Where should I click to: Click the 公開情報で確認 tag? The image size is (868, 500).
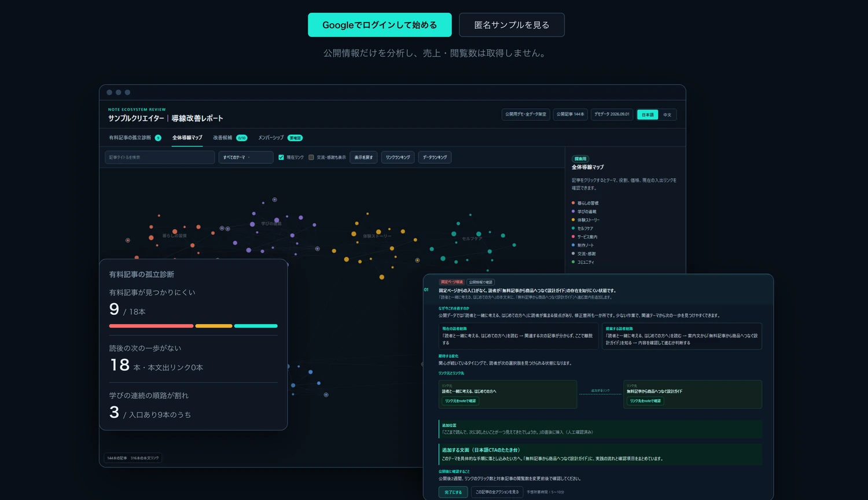[481, 282]
